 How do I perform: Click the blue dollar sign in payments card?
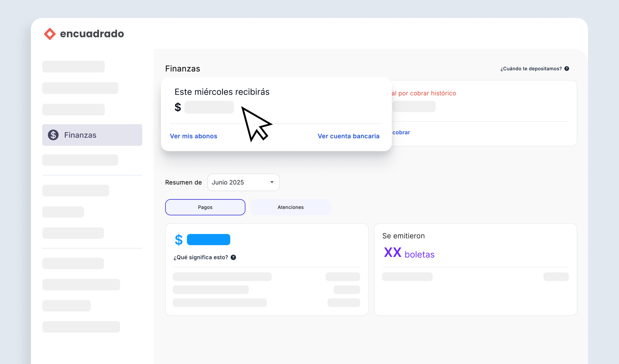coord(179,240)
